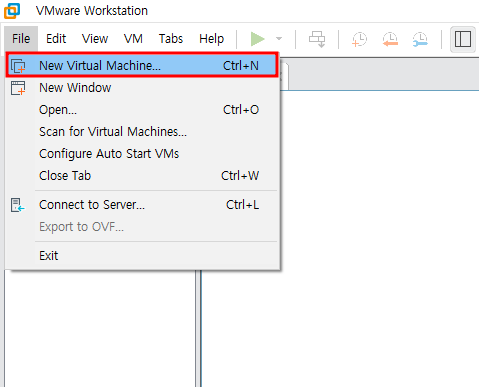This screenshot has width=479, height=387.
Task: Choose Close Tab in the menu
Action: coord(142,176)
